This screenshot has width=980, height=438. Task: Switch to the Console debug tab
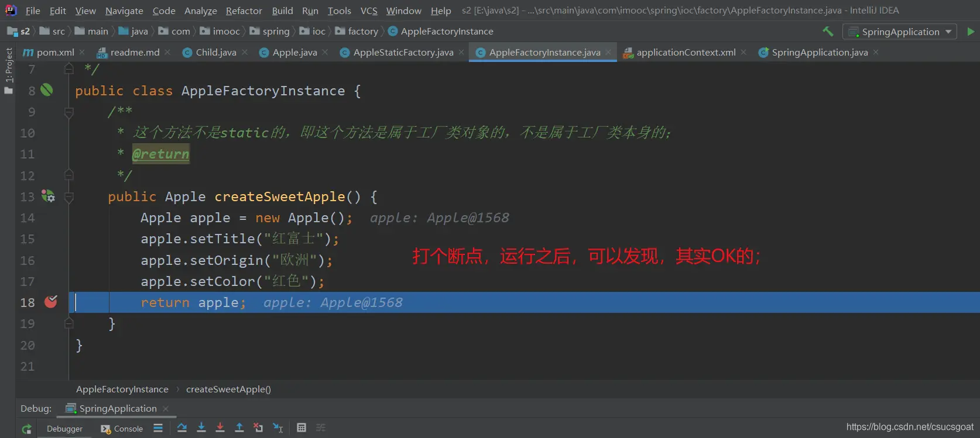122,429
